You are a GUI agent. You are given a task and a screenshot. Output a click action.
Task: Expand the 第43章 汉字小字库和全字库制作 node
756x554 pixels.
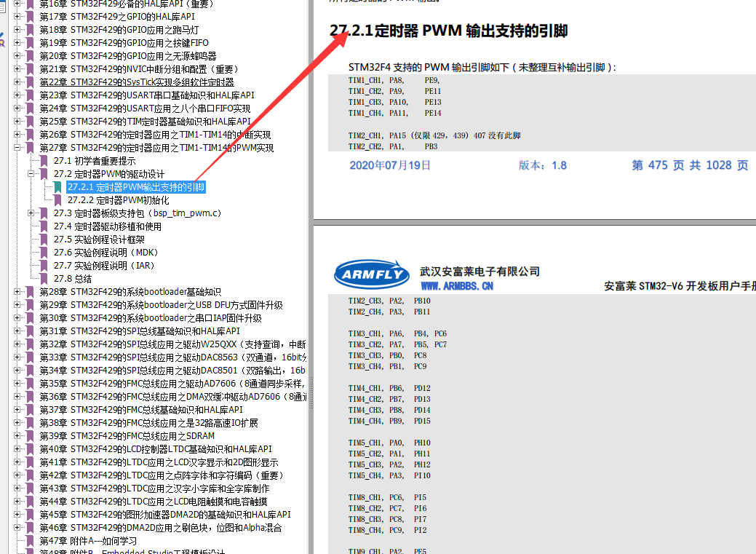coord(17,488)
